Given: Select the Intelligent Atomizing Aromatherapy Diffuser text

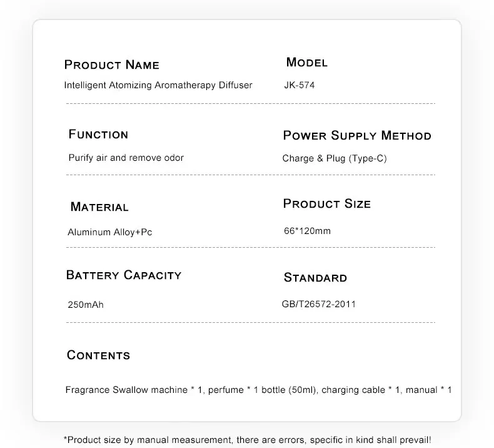Looking at the screenshot, I should tap(158, 85).
